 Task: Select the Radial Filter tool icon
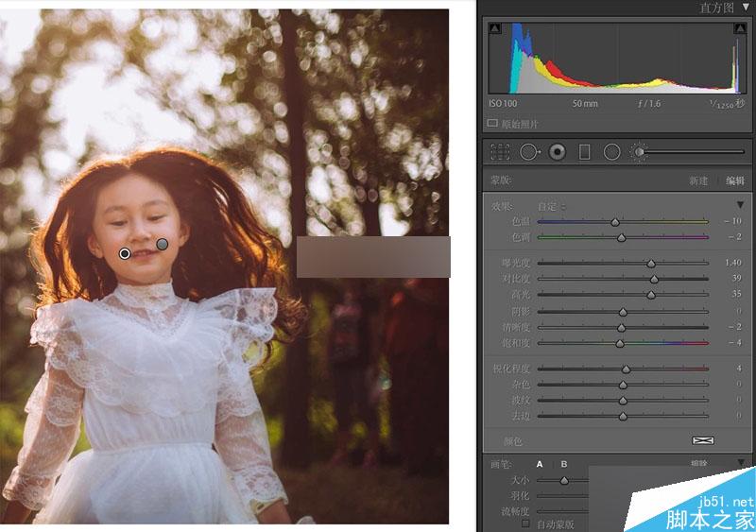pyautogui.click(x=611, y=152)
